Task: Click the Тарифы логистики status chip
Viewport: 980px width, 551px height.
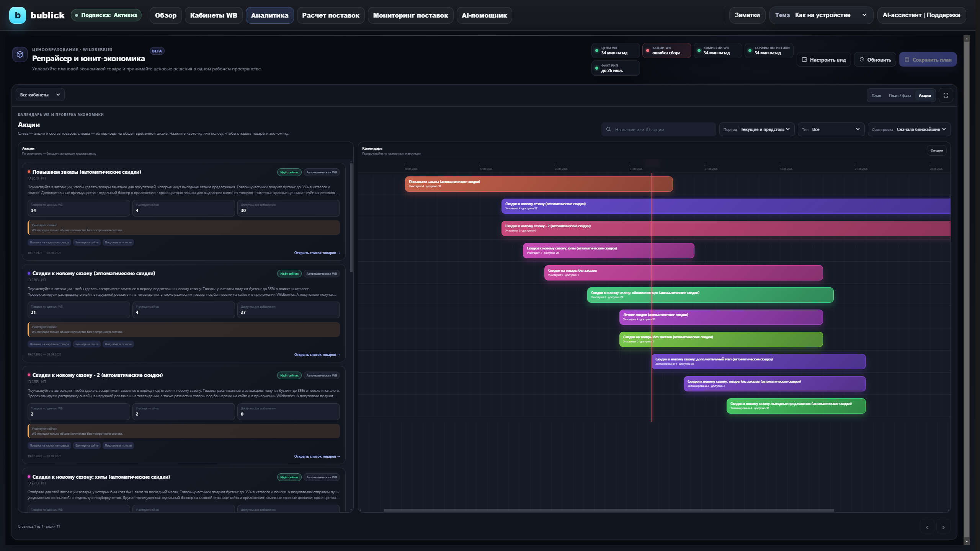Action: (769, 51)
